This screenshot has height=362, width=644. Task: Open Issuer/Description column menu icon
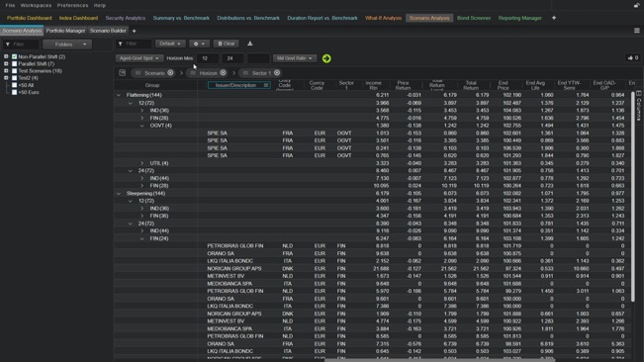(x=266, y=85)
